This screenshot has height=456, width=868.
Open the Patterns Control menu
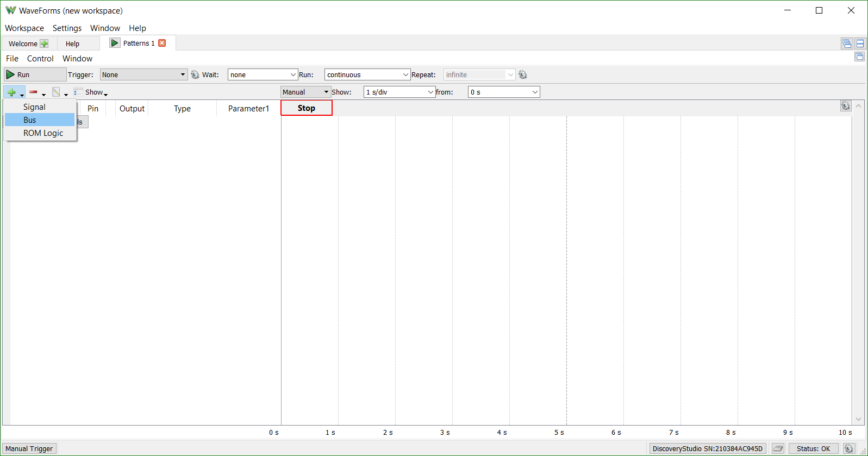pos(40,59)
